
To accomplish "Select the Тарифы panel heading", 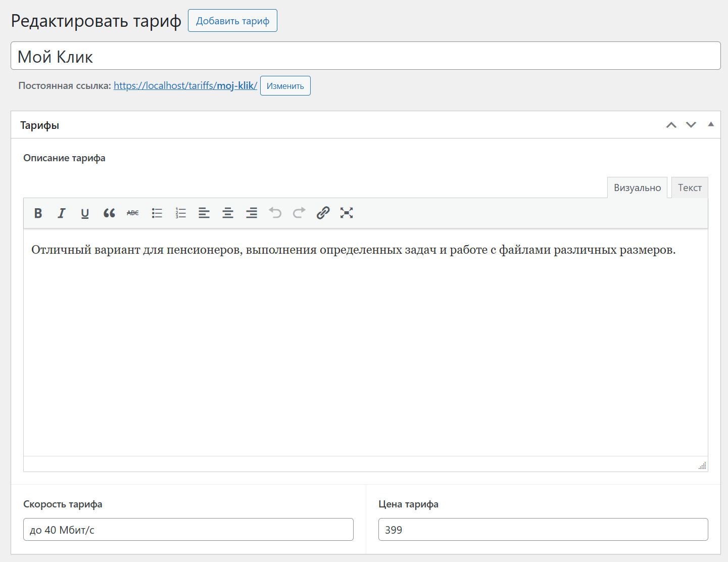I will [x=39, y=125].
